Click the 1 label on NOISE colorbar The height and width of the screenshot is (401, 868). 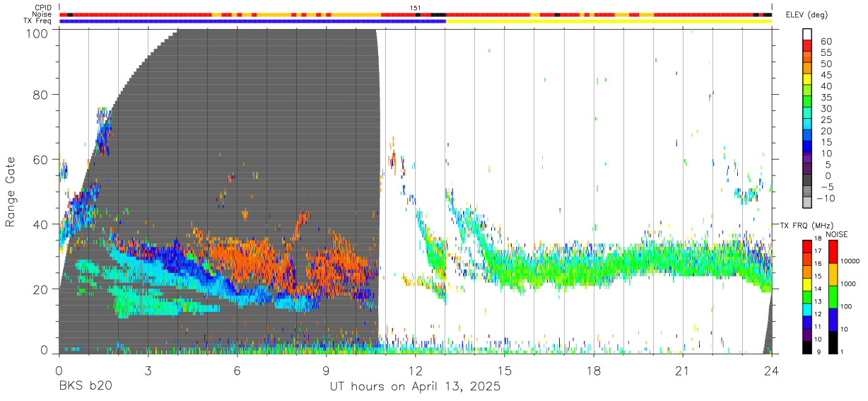[842, 351]
